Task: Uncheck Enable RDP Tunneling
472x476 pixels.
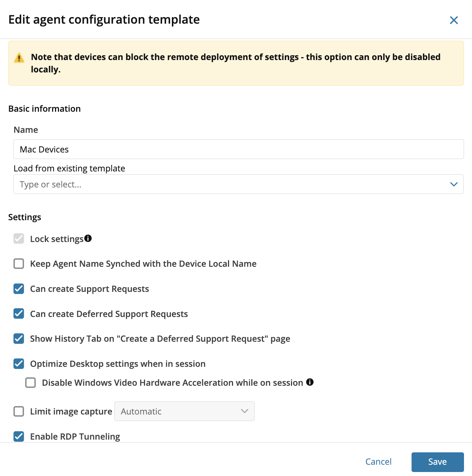Action: (x=19, y=436)
